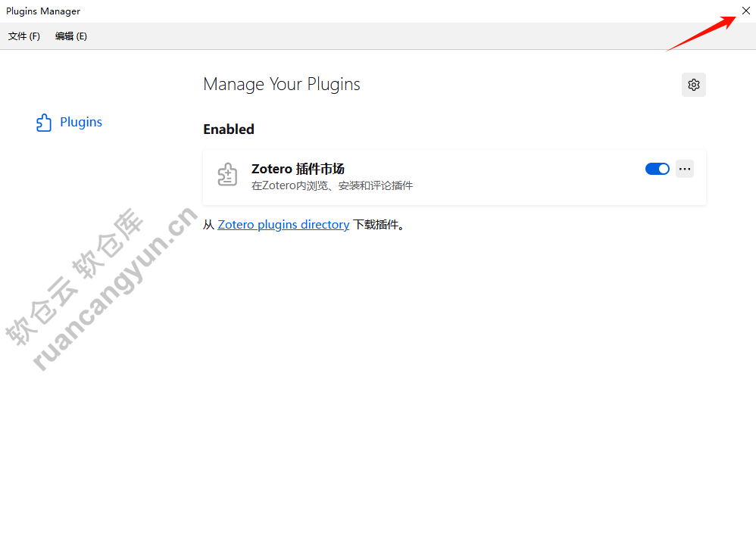Image resolution: width=756 pixels, height=551 pixels.
Task: Close the Plugins Manager window
Action: click(x=745, y=11)
